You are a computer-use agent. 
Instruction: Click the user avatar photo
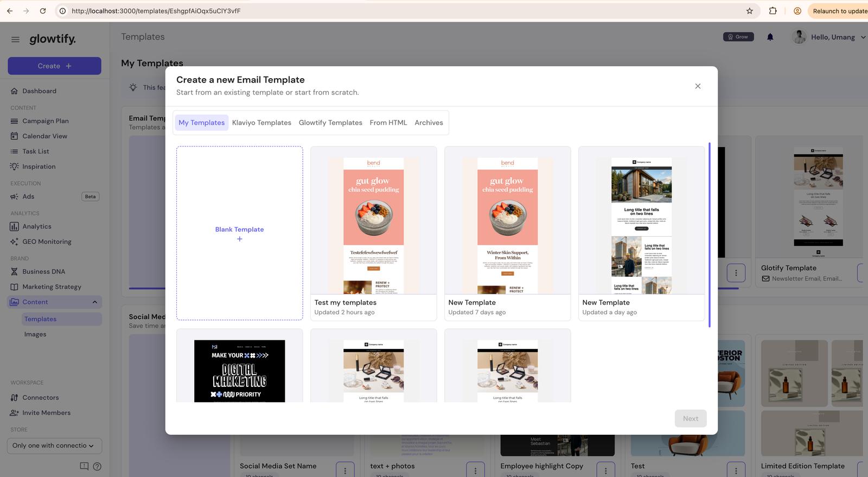[799, 37]
